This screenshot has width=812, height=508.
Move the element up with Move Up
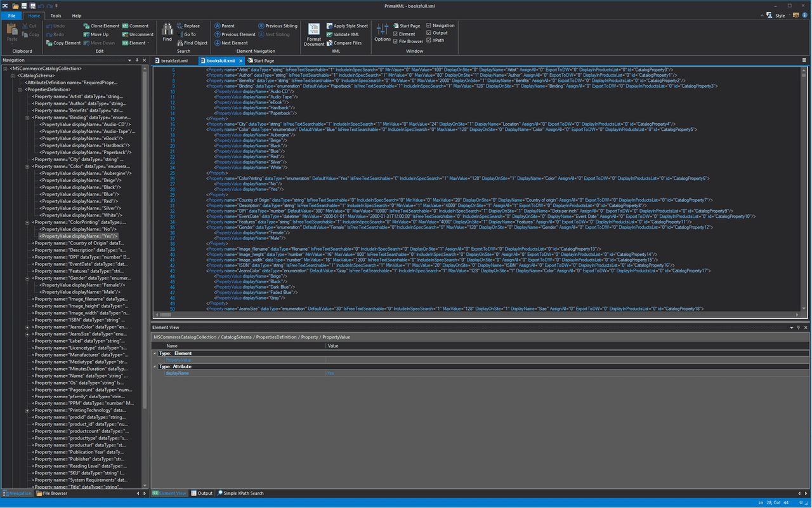click(96, 34)
